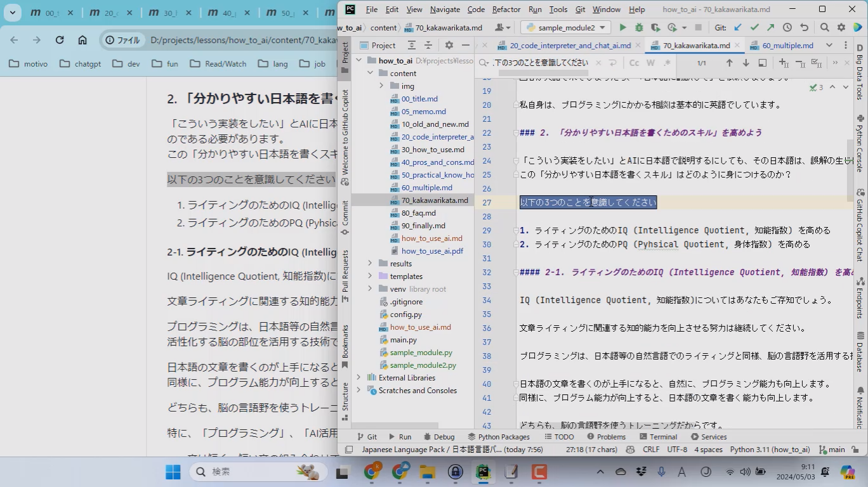Collapse all in Project panel
This screenshot has width=868, height=487.
tap(428, 45)
